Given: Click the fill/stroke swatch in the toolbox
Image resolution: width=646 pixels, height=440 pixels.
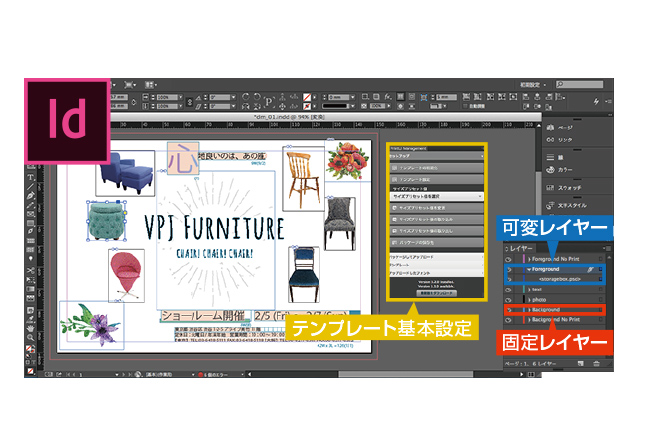Looking at the screenshot, I should tap(30, 349).
